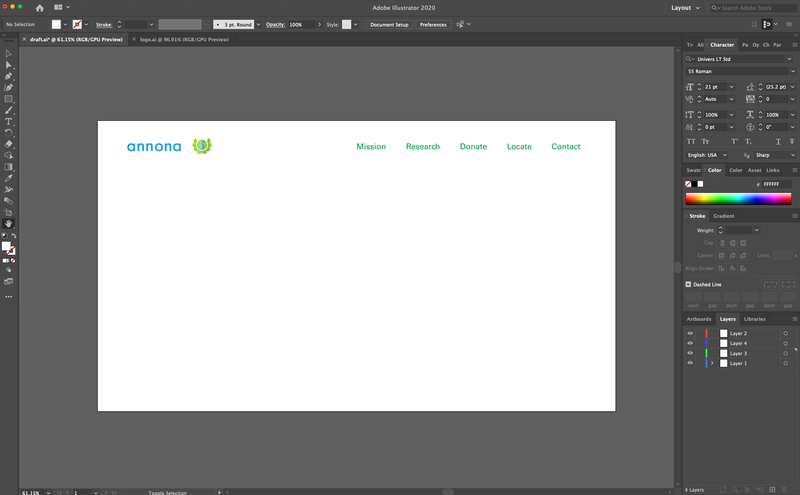Switch to the Gradient panel tab
This screenshot has height=495, width=800.
pos(723,216)
